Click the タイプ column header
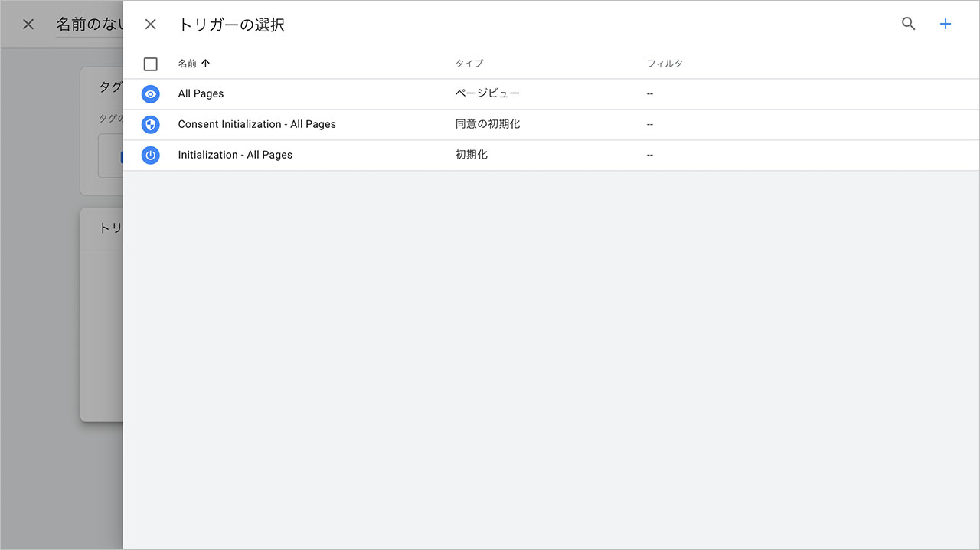 pos(469,64)
